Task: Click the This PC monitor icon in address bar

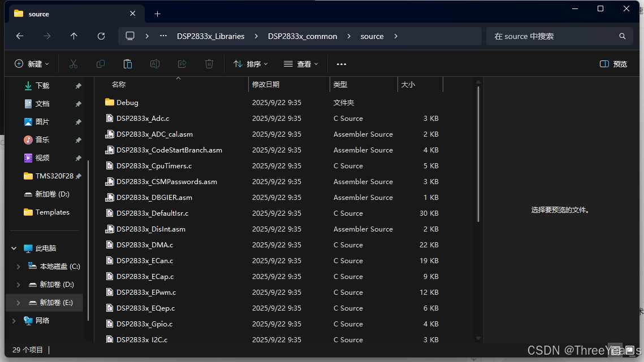Action: [130, 36]
